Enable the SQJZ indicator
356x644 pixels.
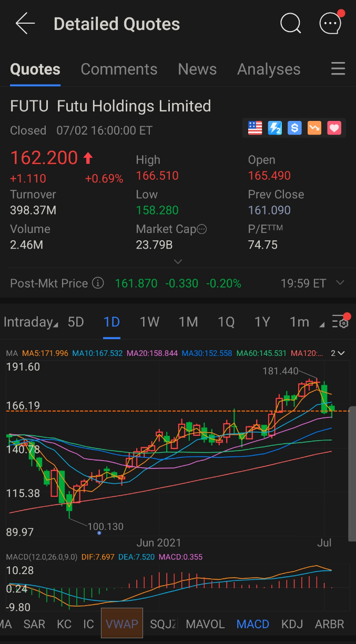click(163, 624)
